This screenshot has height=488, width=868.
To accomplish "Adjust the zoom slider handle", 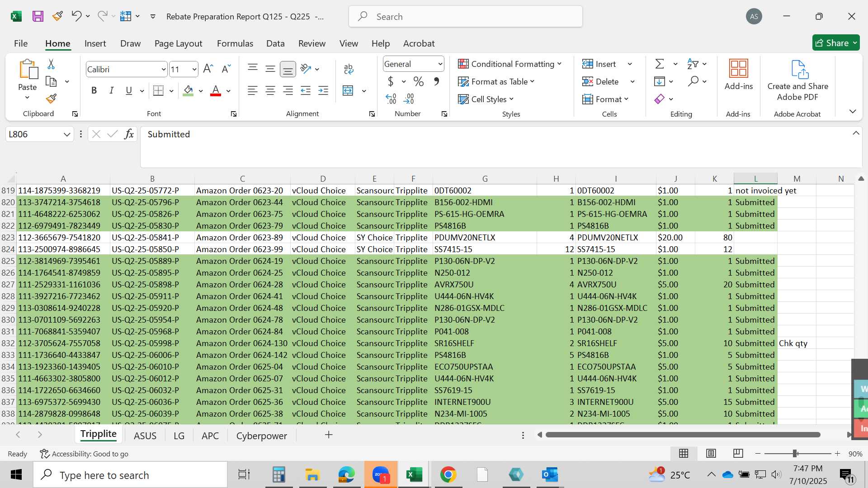I will (795, 453).
